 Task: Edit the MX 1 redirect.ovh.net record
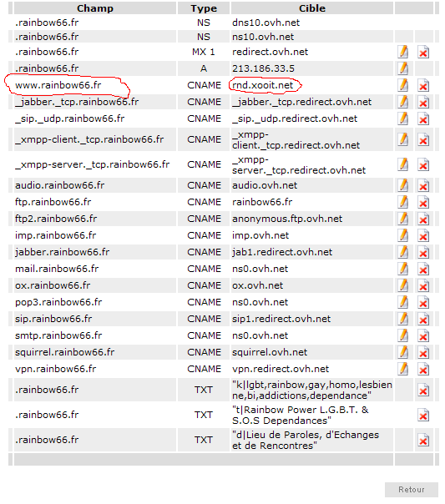pos(403,52)
